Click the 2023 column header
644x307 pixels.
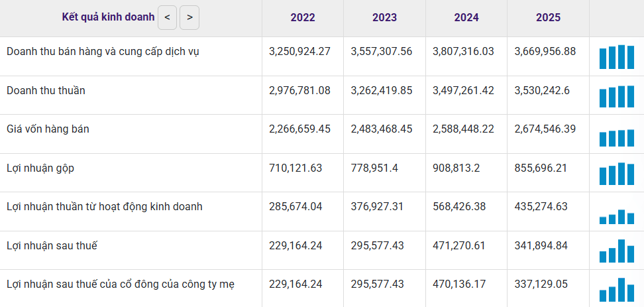pos(384,18)
